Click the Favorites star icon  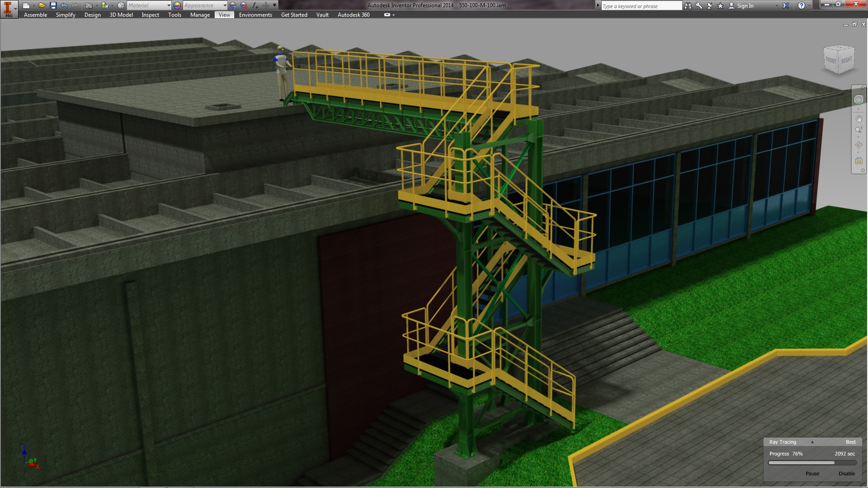[x=720, y=5]
